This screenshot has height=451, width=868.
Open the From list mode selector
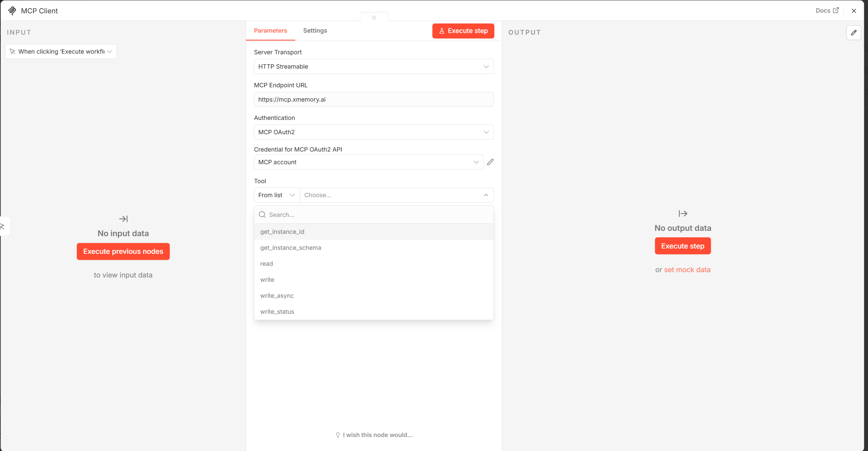(x=276, y=195)
